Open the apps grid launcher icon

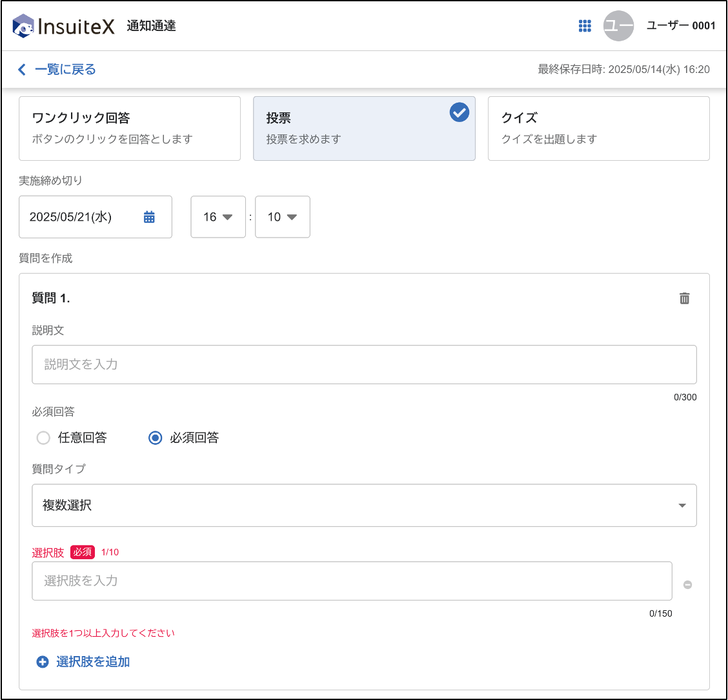pyautogui.click(x=585, y=26)
